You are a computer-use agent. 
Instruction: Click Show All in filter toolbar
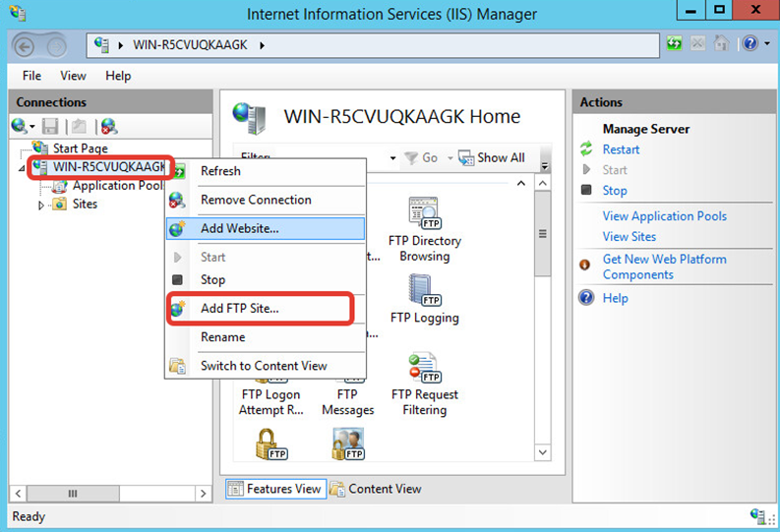click(x=492, y=158)
